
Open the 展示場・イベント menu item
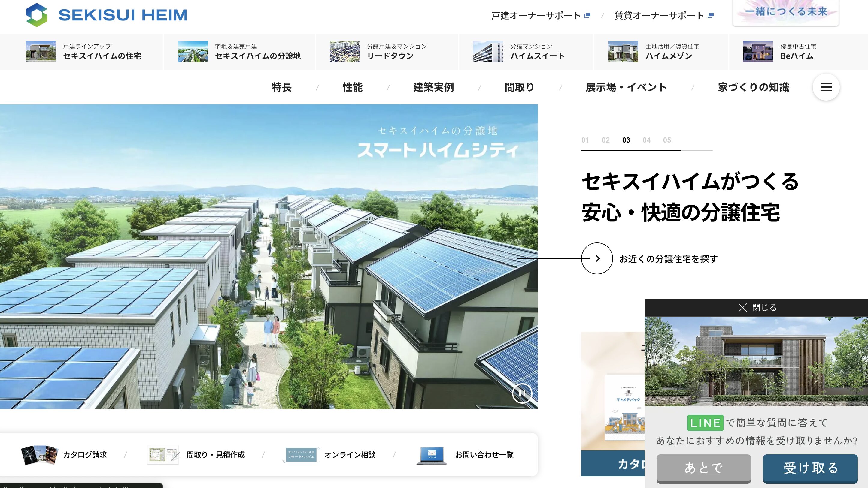point(626,87)
